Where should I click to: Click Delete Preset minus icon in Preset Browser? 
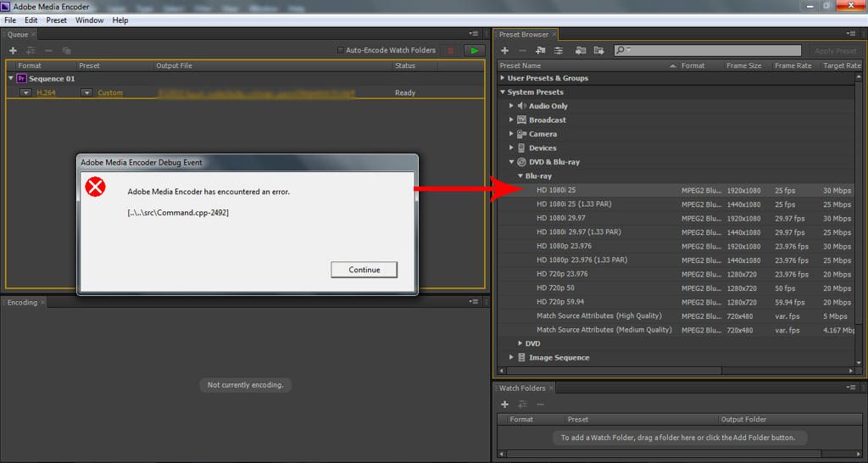click(522, 50)
